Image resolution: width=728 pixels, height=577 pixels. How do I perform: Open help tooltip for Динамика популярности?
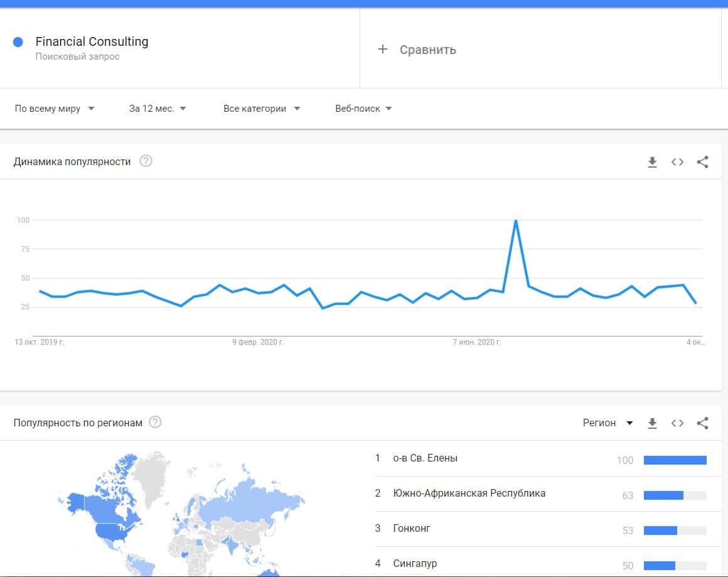[x=146, y=161]
